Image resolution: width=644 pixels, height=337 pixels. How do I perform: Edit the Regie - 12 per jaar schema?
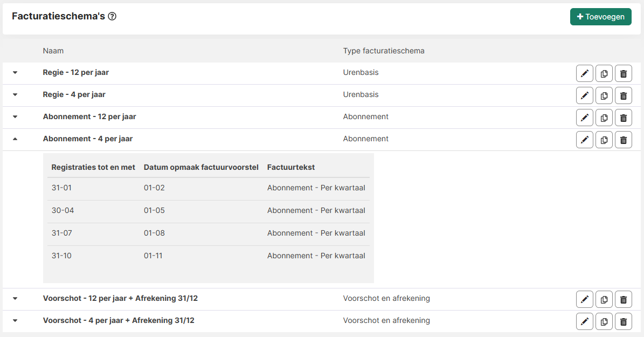585,73
